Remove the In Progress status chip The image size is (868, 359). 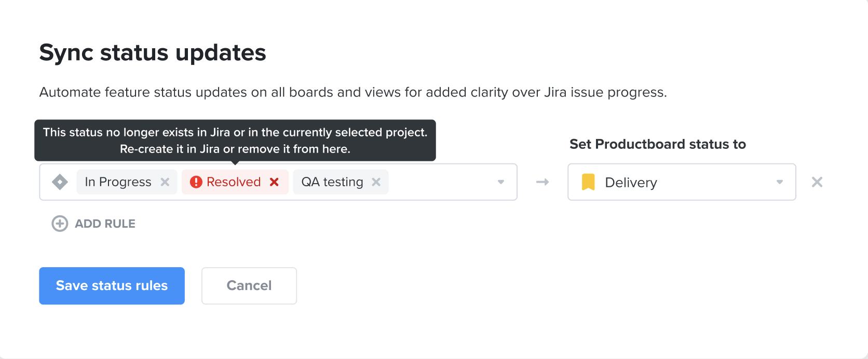point(165,182)
